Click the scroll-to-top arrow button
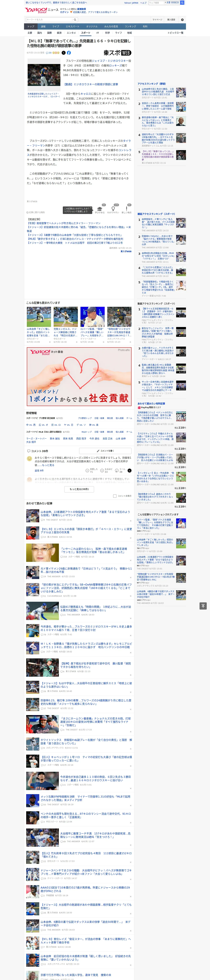This screenshot has height=980, width=210. pyautogui.click(x=203, y=606)
